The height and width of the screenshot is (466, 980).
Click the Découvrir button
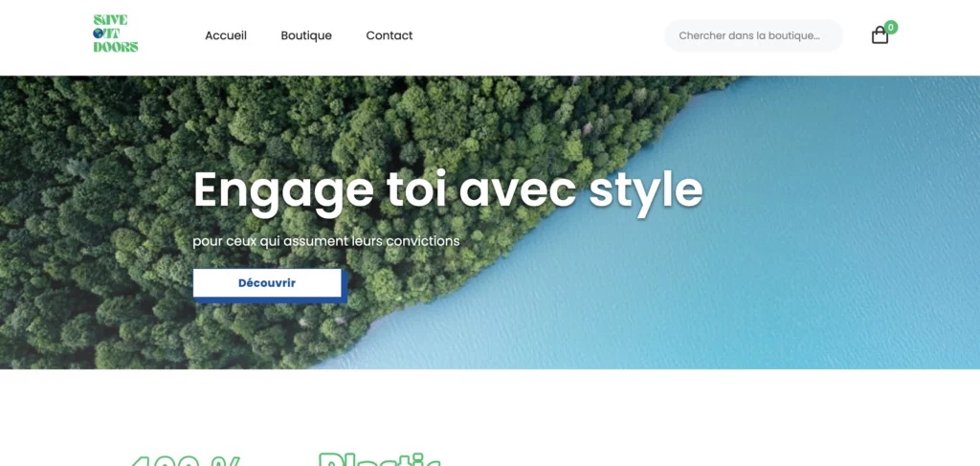pyautogui.click(x=267, y=283)
